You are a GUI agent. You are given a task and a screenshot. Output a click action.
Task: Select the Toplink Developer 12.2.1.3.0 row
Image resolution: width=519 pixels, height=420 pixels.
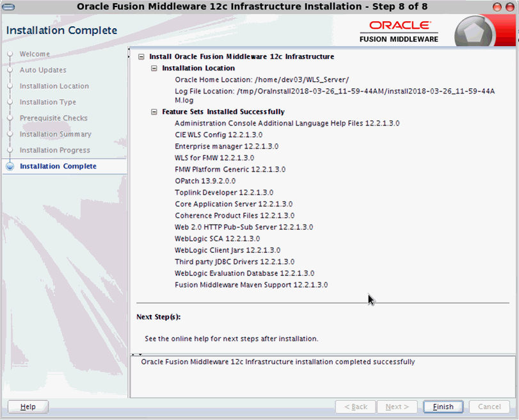(224, 193)
